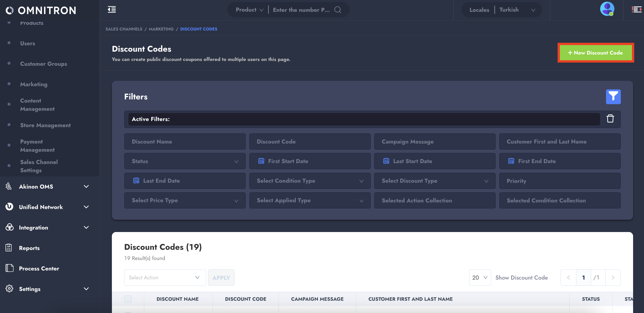Click the Omnitron logo
The image size is (644, 313).
point(41,10)
